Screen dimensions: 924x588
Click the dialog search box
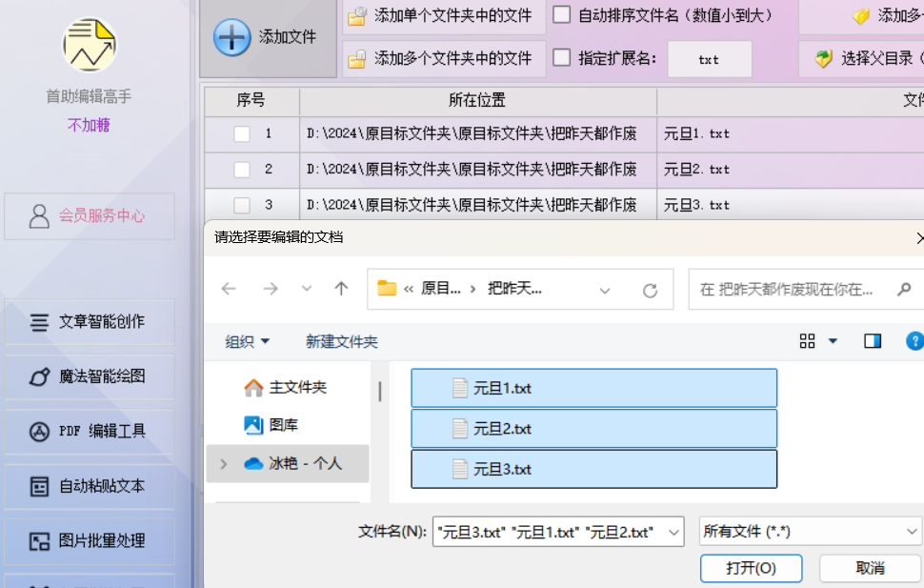805,289
